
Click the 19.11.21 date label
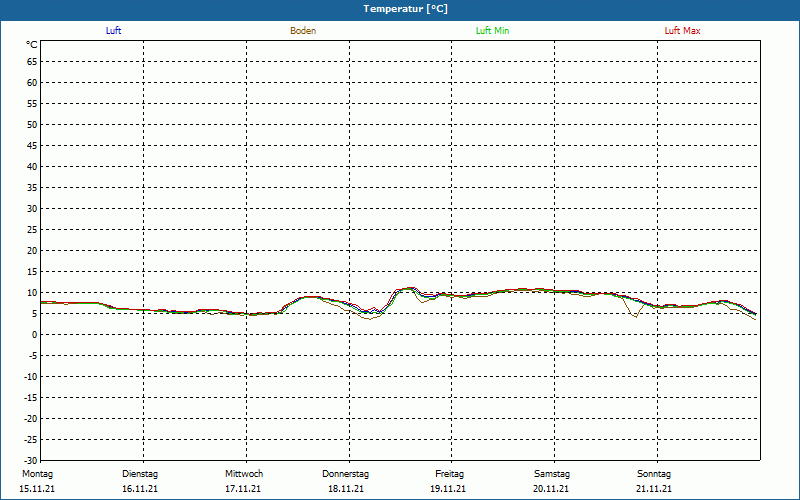(448, 489)
